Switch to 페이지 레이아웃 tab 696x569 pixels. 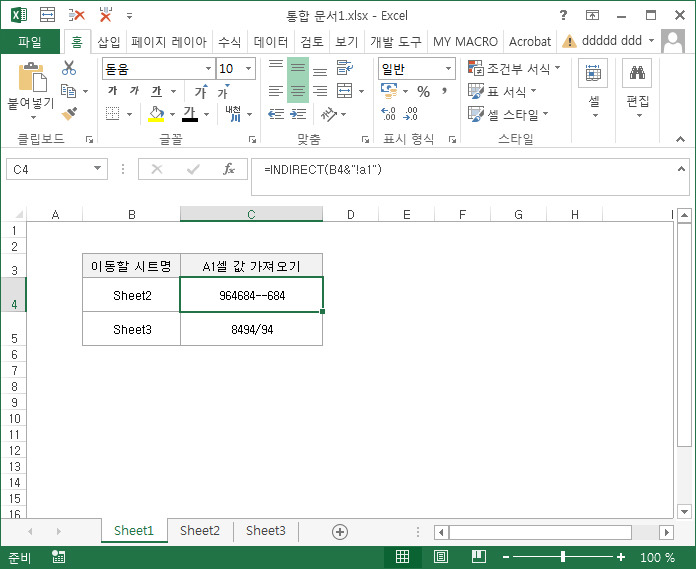(x=169, y=42)
